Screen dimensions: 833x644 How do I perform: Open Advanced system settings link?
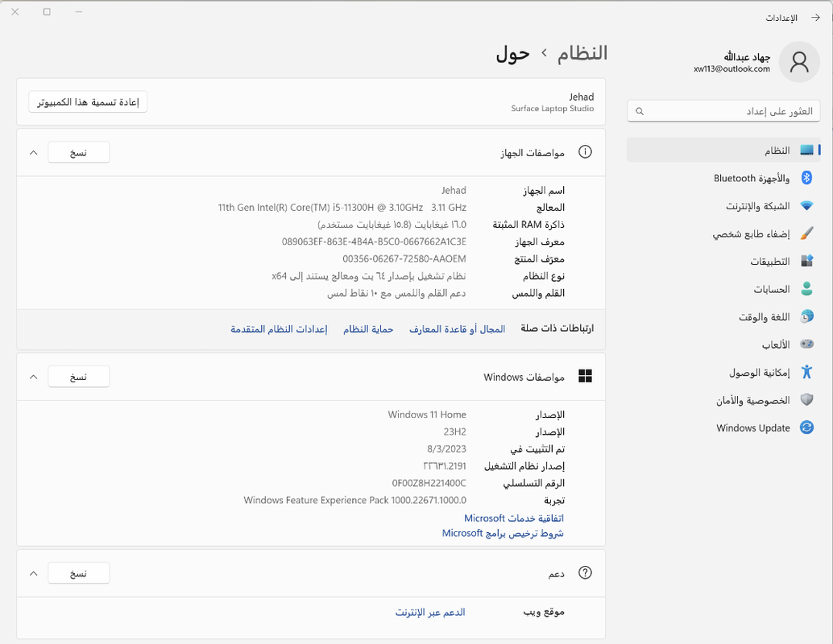[279, 329]
